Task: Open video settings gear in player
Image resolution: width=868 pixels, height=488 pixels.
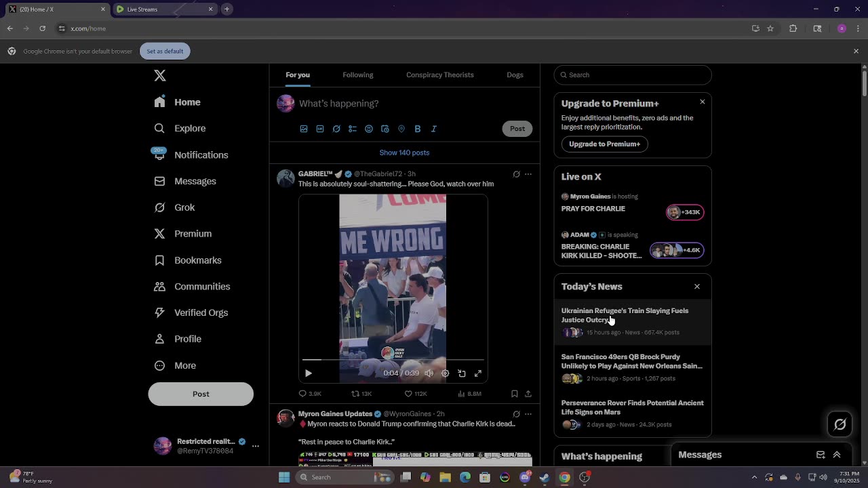Action: pos(446,373)
